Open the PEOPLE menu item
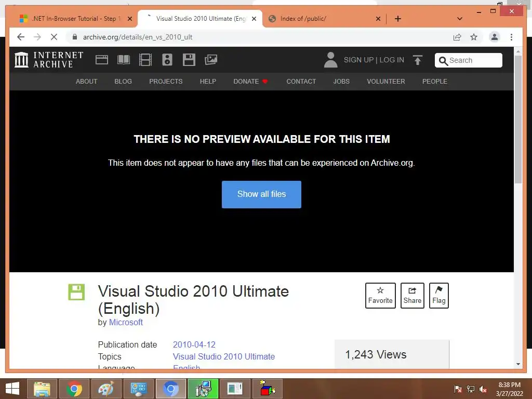 click(435, 82)
